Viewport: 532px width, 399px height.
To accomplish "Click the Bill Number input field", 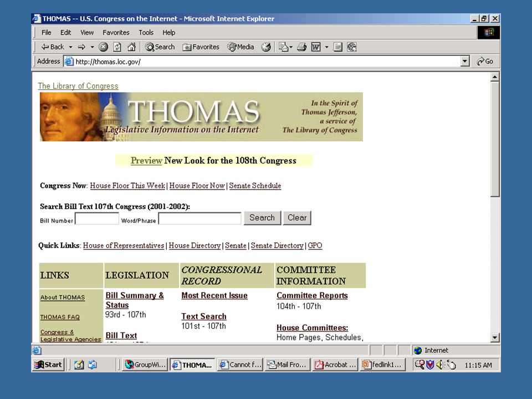I will click(97, 218).
